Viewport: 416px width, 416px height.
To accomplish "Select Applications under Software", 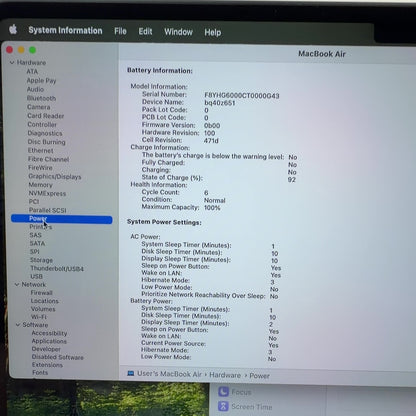I will click(49, 341).
